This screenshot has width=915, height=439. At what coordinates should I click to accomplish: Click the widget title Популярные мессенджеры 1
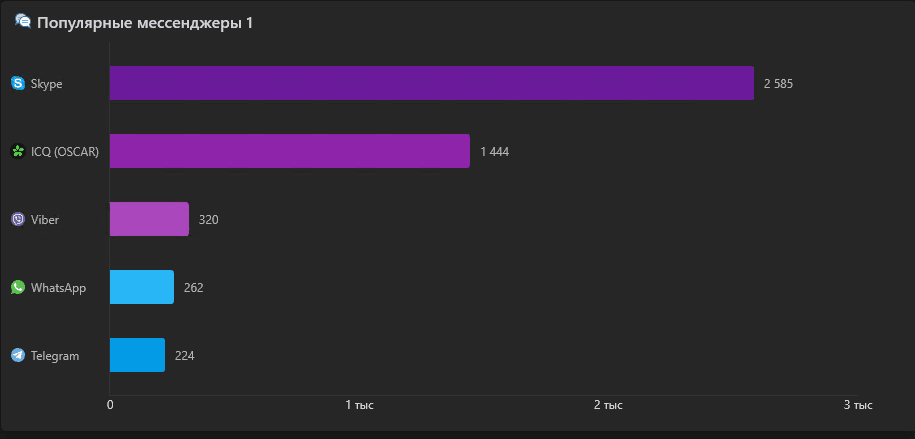pyautogui.click(x=145, y=23)
